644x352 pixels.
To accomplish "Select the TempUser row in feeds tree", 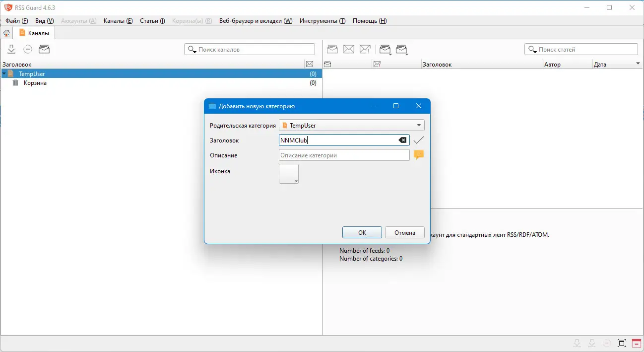I will [x=161, y=73].
